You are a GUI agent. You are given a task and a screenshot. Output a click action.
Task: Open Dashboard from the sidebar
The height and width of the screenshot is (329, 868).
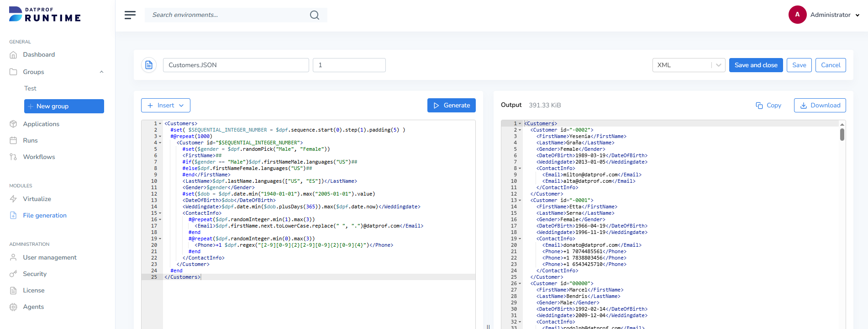[39, 54]
